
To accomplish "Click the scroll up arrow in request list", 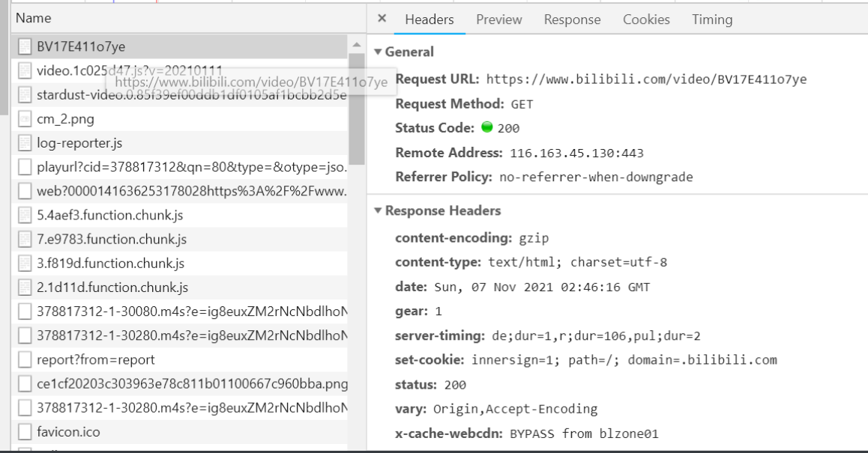I will coord(357,44).
